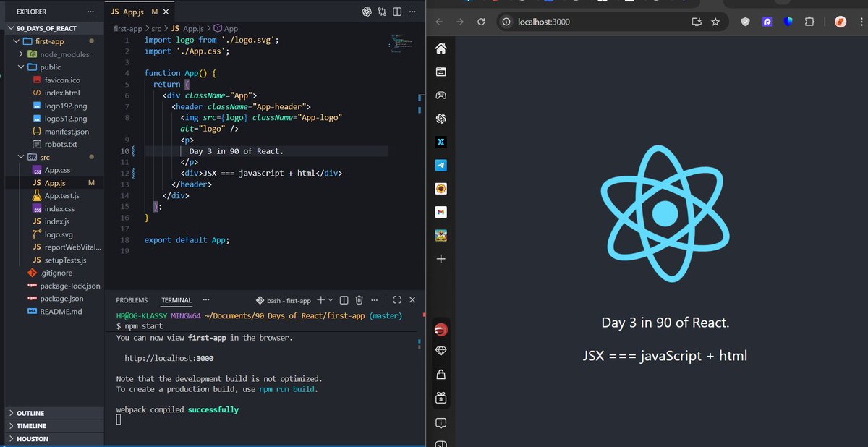Screen dimensions: 868x447
Task: Open the ChatGPT icon in editor title bar
Action: coord(367,12)
